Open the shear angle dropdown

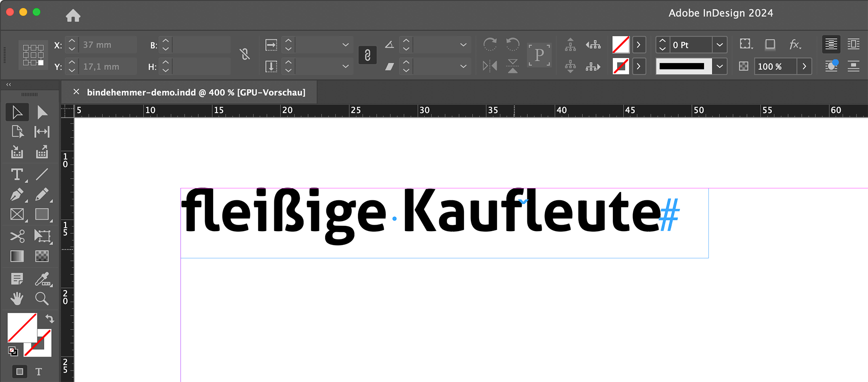pyautogui.click(x=463, y=66)
